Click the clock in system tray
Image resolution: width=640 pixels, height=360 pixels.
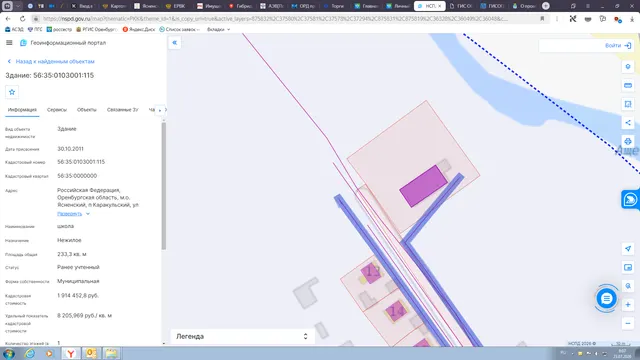click(x=622, y=353)
